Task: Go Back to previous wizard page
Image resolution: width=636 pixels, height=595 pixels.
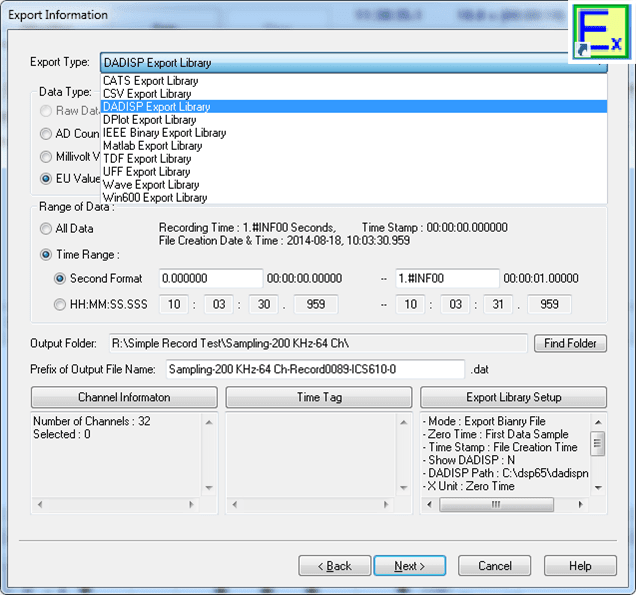Action: (335, 566)
